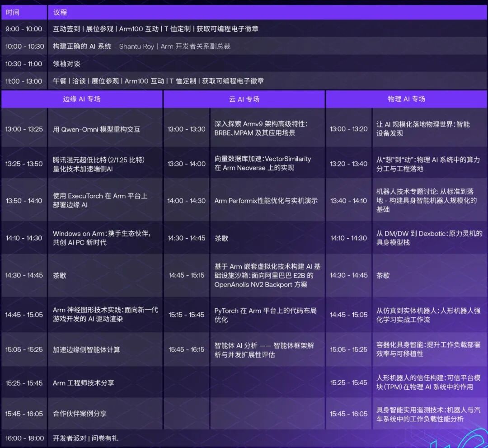Click 用 Qwen-Omni 模型重构交互 session
This screenshot has width=488, height=448.
pos(97,129)
